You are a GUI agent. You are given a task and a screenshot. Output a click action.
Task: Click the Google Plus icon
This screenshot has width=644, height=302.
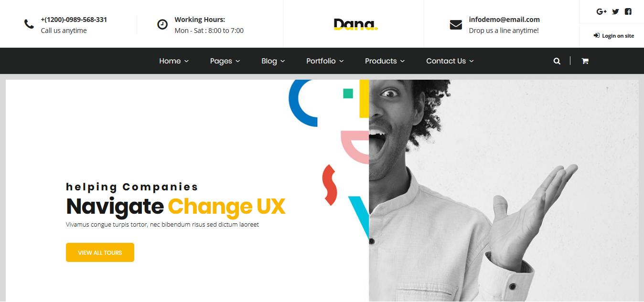(601, 11)
